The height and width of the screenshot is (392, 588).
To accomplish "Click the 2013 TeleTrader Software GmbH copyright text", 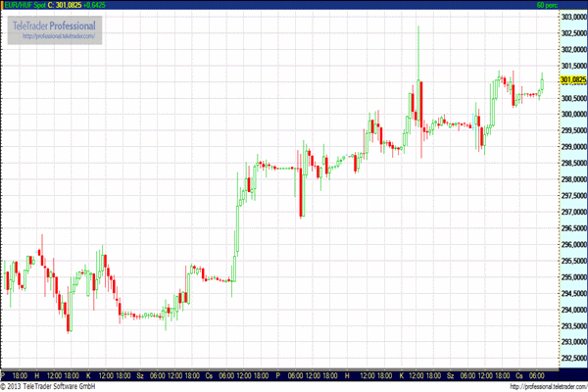I will click(47, 386).
